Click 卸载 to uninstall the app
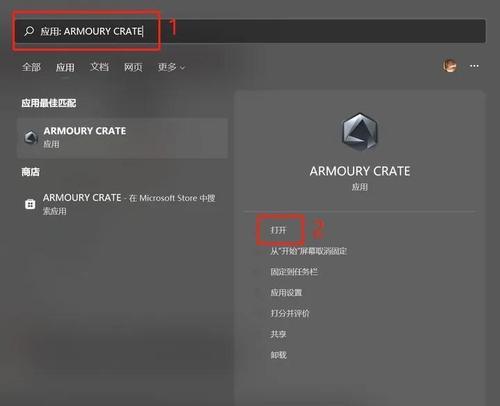The image size is (500, 406). (x=278, y=355)
